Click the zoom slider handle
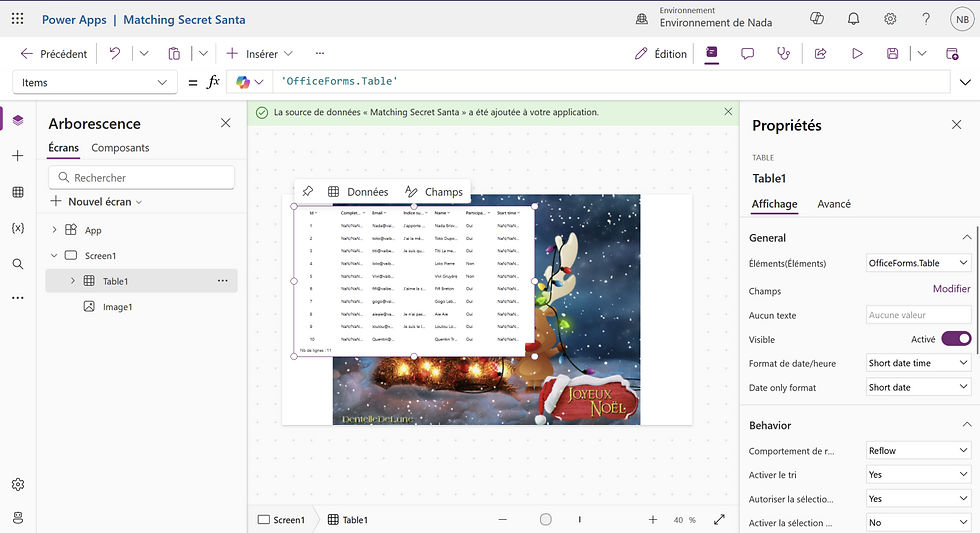 click(546, 519)
